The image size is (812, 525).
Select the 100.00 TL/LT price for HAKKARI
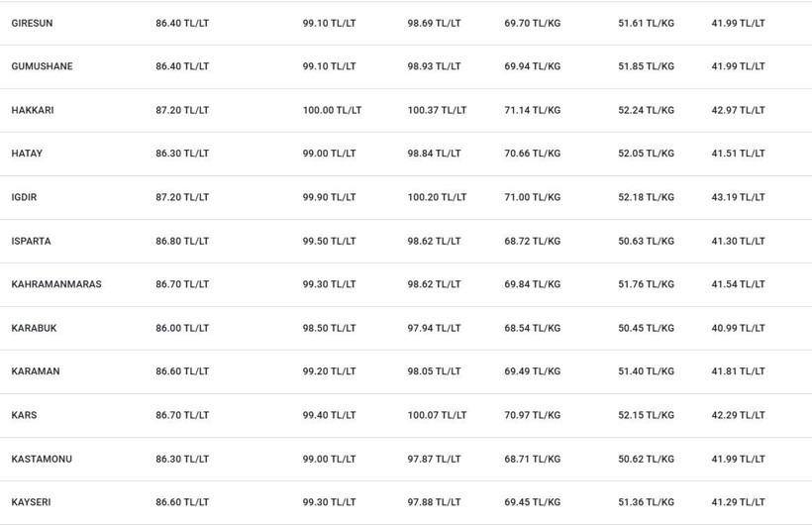click(x=332, y=110)
